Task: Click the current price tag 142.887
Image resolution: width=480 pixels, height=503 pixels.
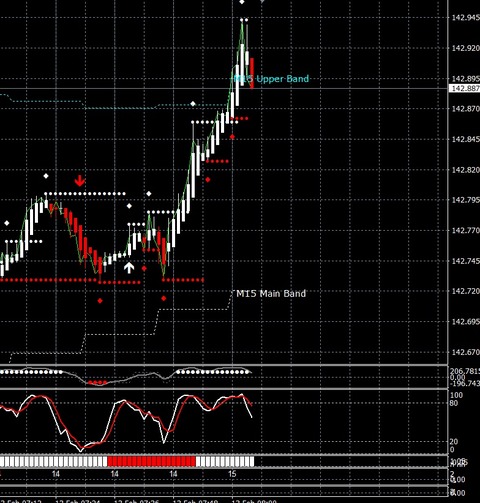Action: [x=465, y=88]
